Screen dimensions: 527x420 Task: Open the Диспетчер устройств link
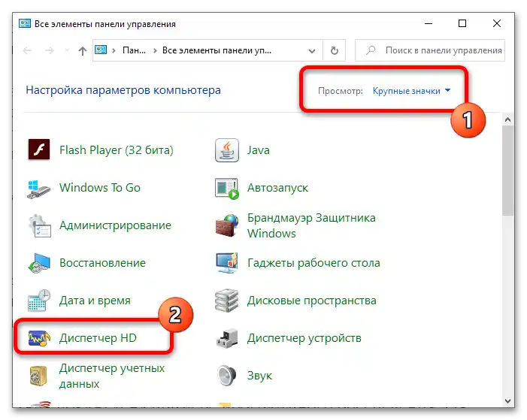tap(304, 338)
